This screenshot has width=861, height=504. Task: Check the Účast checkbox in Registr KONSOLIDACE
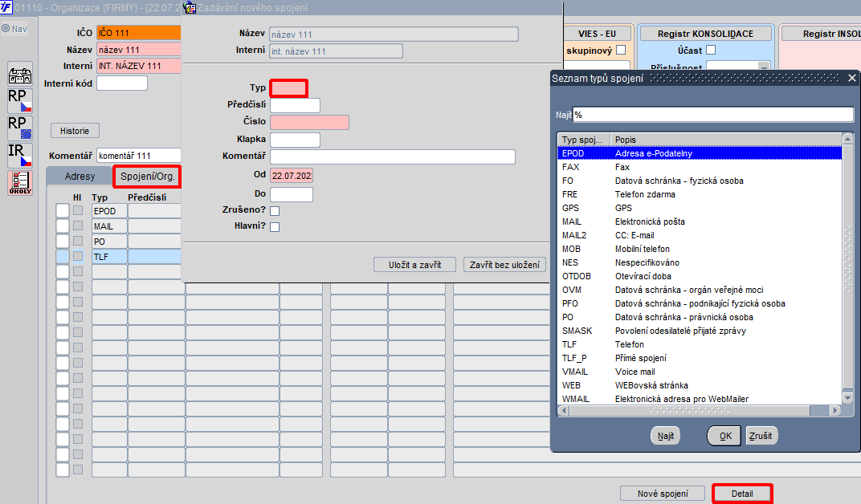pyautogui.click(x=711, y=50)
